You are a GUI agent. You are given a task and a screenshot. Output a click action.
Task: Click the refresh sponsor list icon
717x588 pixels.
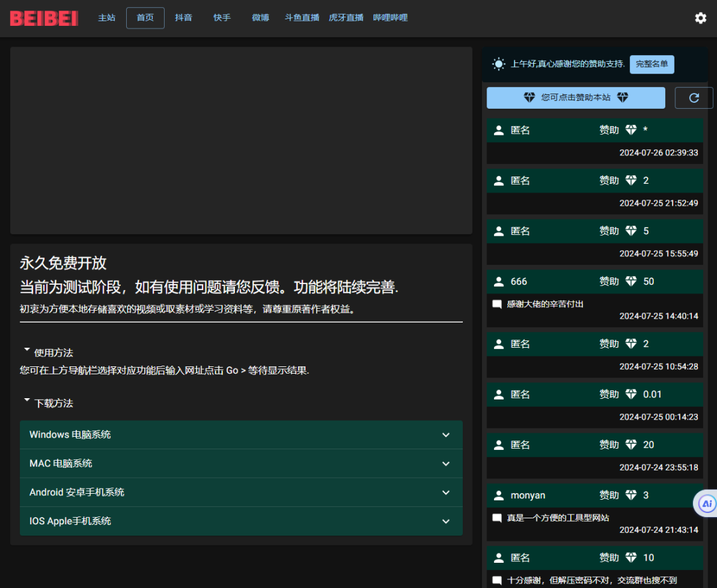(694, 98)
